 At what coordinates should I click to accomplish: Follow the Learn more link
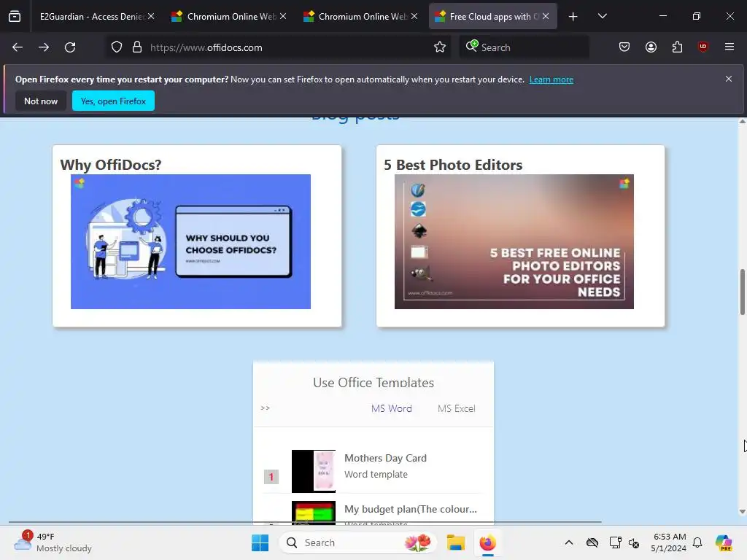551,79
